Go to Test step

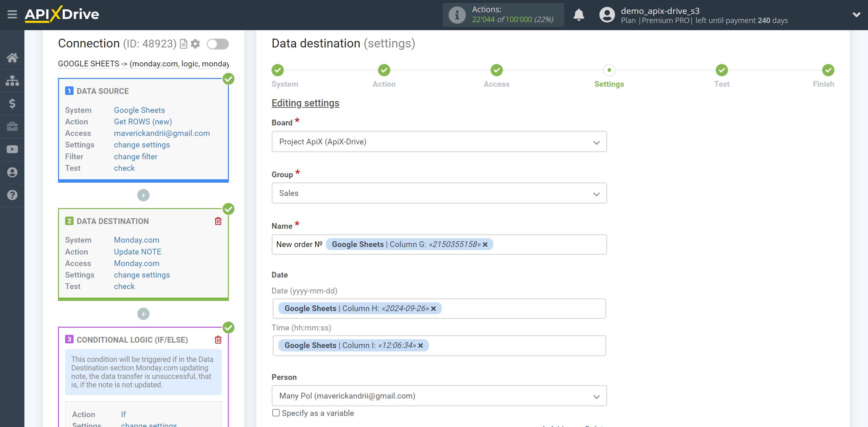click(x=722, y=70)
